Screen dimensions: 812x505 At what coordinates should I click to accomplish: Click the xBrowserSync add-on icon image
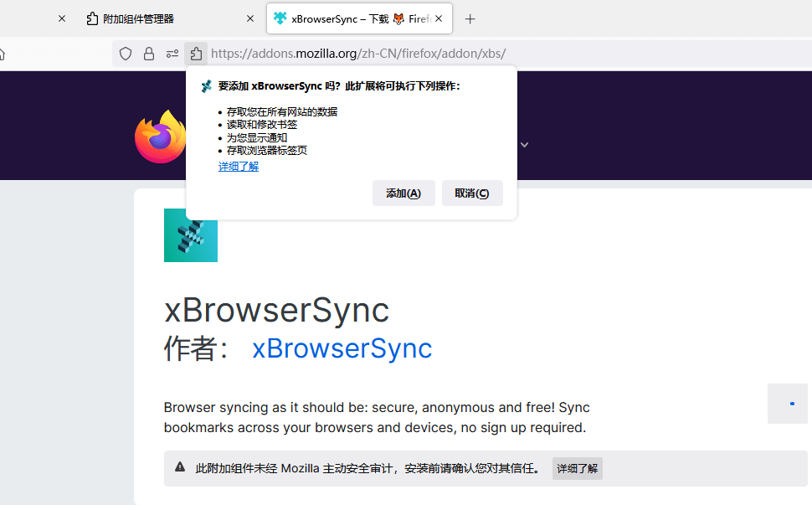[191, 236]
